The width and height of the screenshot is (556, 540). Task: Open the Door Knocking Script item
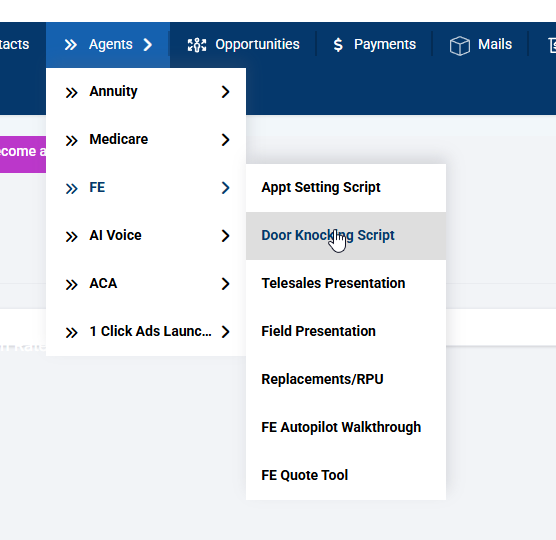click(x=346, y=236)
